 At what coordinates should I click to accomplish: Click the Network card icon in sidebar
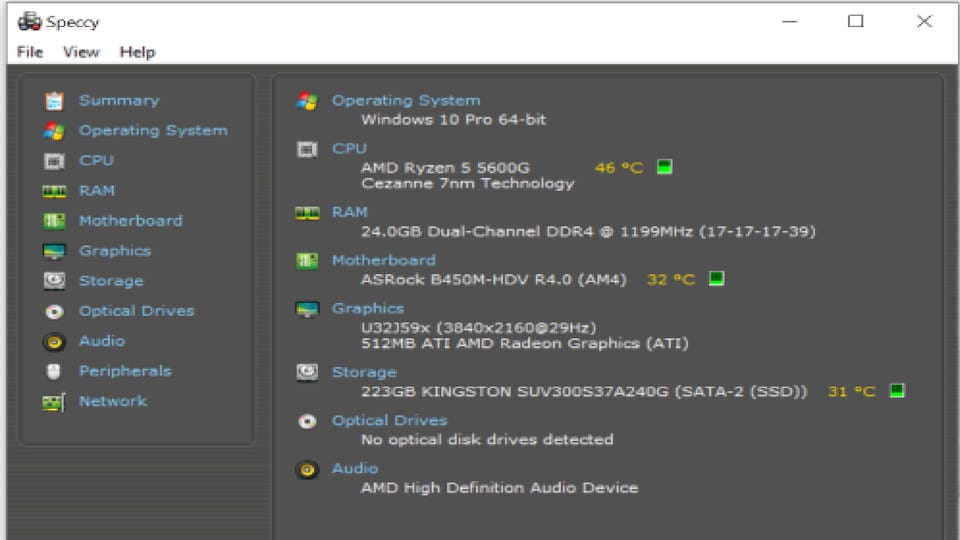click(x=54, y=402)
